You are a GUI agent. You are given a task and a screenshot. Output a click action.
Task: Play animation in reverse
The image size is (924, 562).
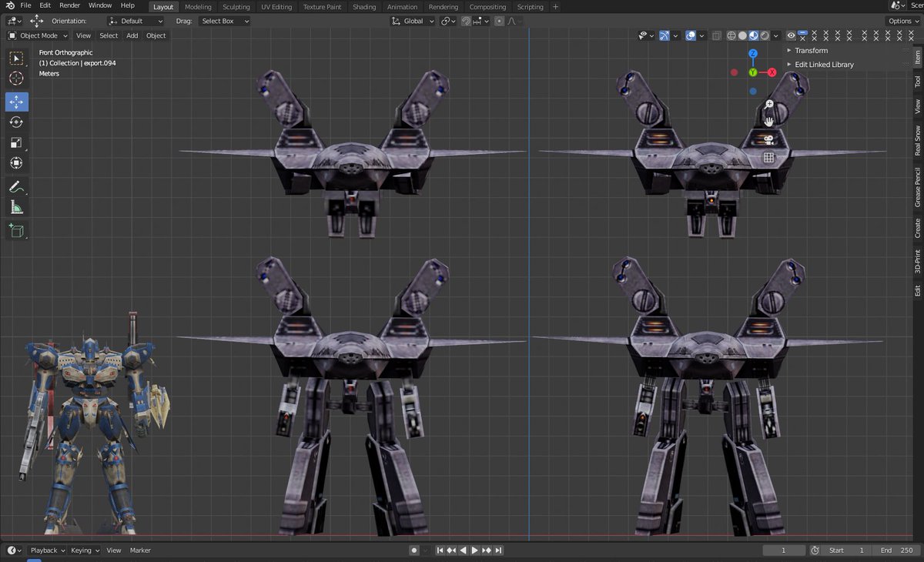[463, 550]
